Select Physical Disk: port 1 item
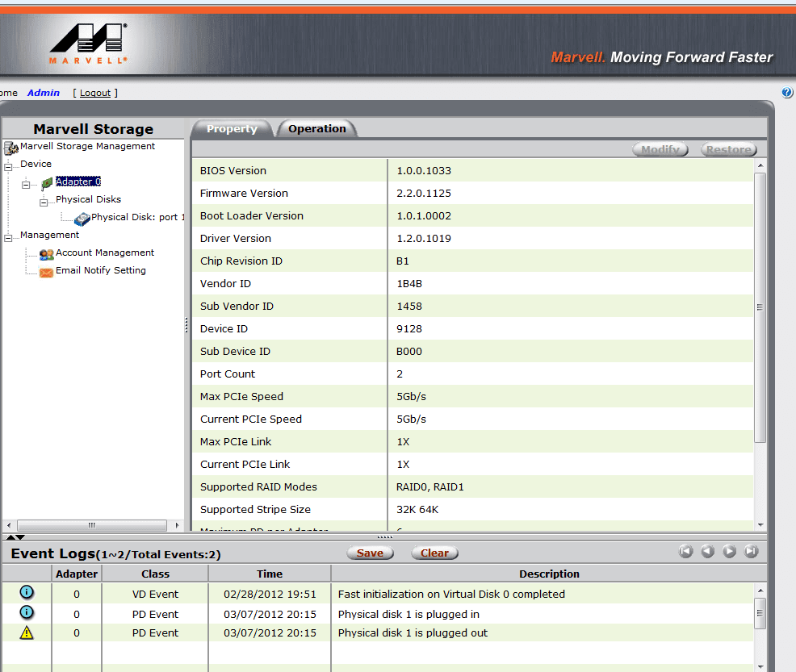The height and width of the screenshot is (672, 796). tap(137, 217)
